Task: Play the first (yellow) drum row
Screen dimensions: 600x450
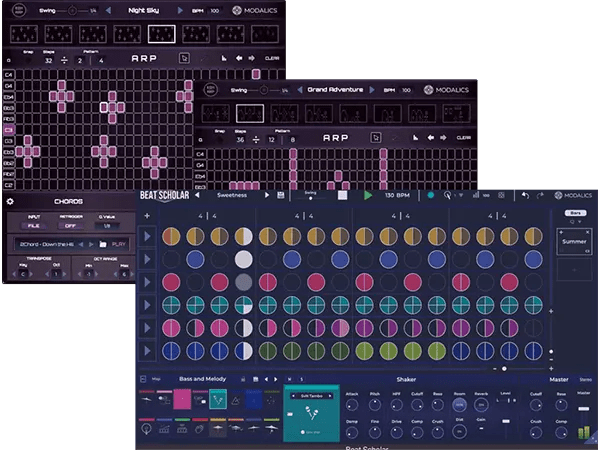Action: click(147, 237)
